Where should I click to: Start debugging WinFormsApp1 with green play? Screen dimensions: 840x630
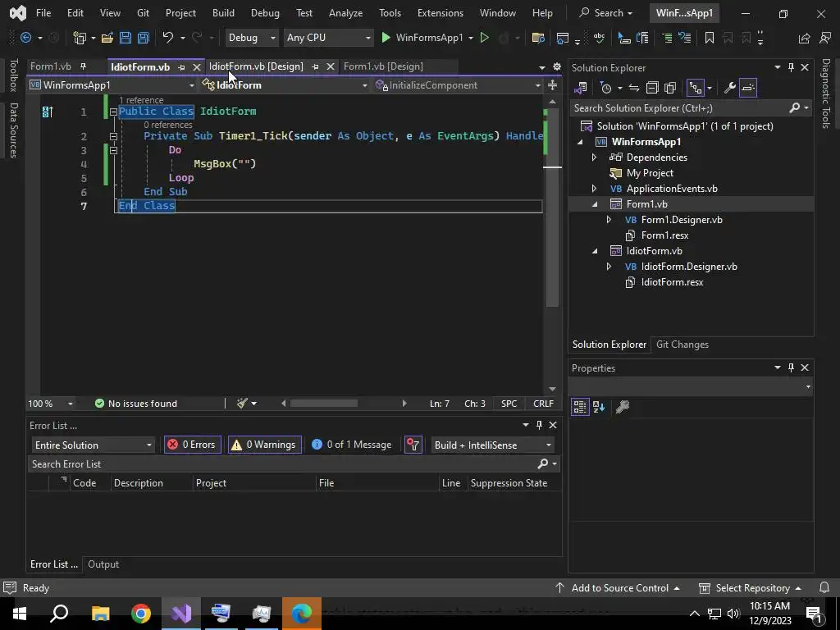click(x=386, y=38)
